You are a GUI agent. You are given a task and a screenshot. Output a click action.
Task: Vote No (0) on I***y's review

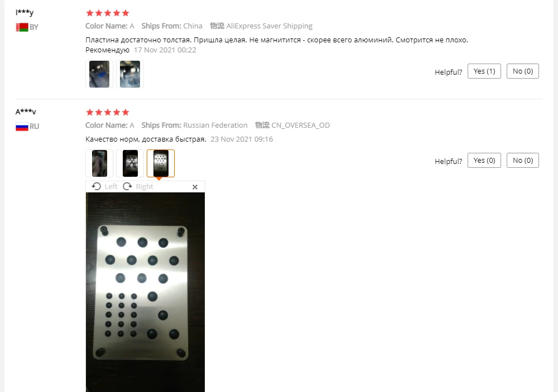click(x=523, y=71)
